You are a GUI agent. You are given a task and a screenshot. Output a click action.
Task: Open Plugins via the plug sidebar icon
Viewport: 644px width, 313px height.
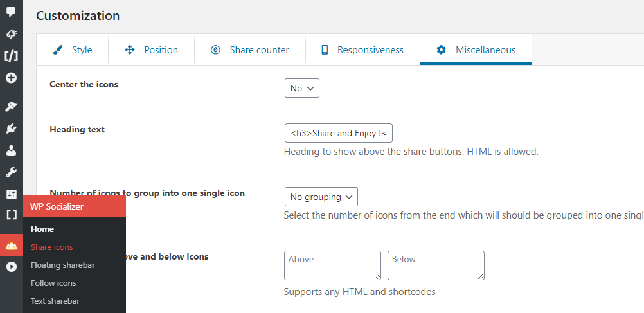pyautogui.click(x=11, y=129)
